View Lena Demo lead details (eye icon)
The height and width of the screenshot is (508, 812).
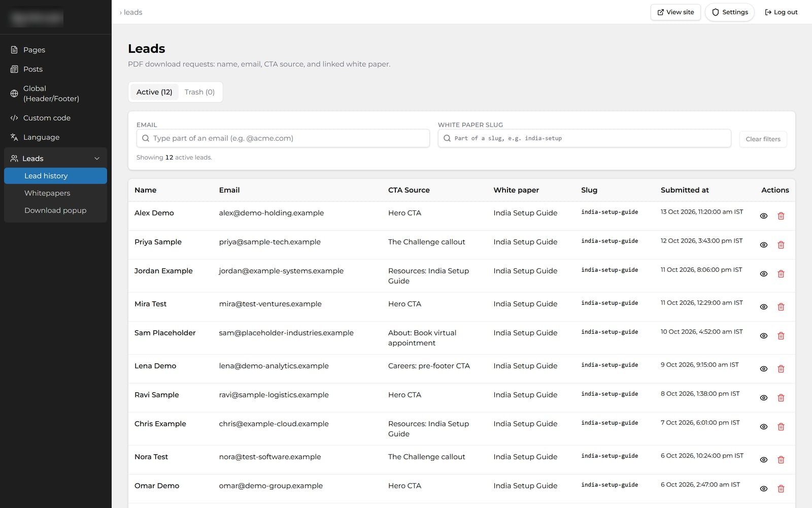[x=763, y=369]
